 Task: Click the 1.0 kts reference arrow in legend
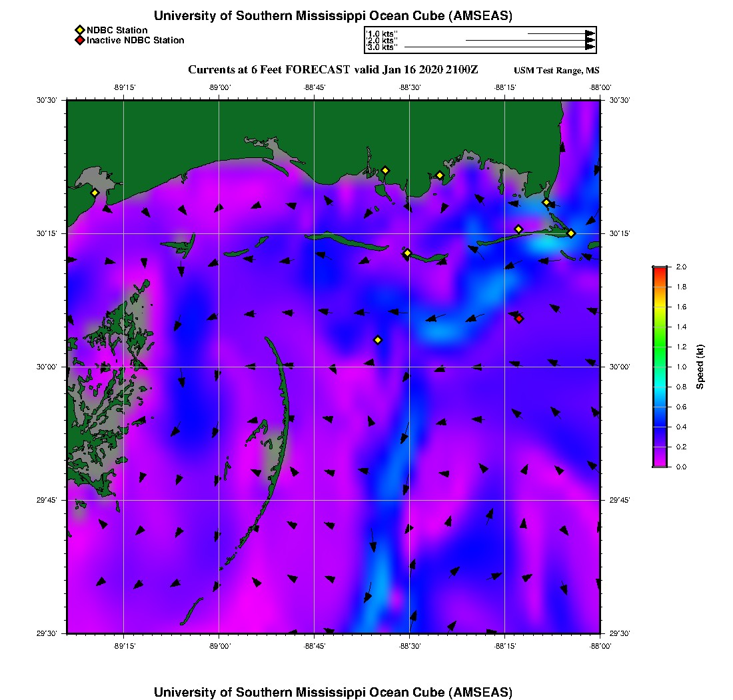tap(560, 33)
